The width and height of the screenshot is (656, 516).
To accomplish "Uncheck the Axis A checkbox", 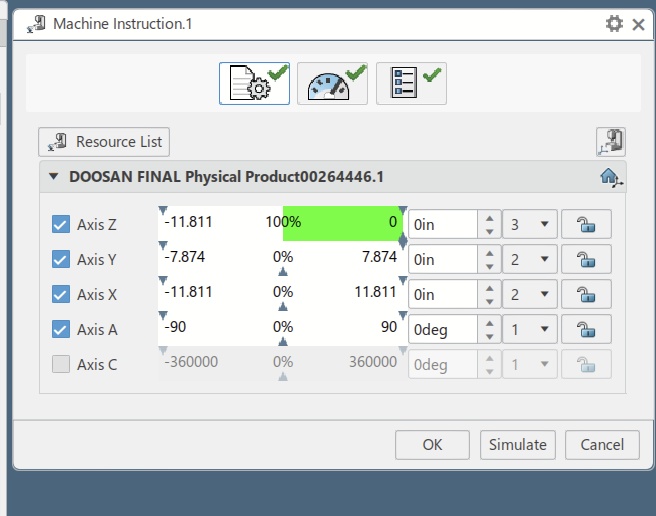I will click(x=61, y=329).
